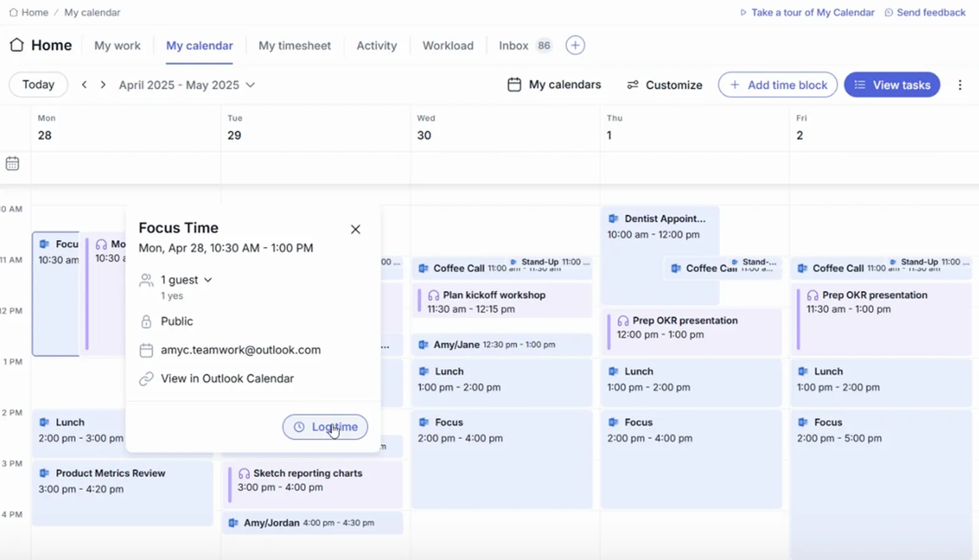Click the Add time block button
This screenshot has width=979, height=560.
tap(778, 85)
